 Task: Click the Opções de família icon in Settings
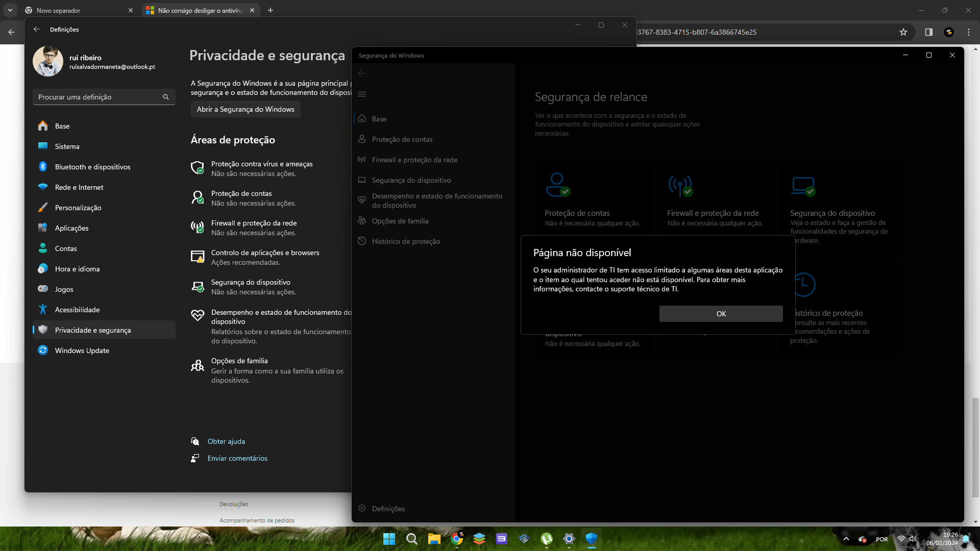click(198, 365)
